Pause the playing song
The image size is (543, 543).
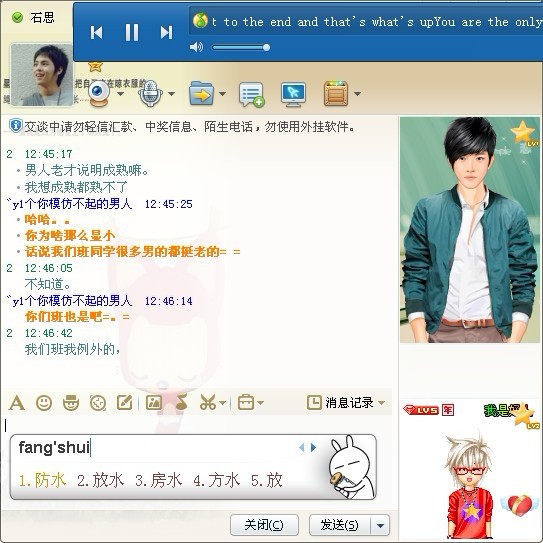pos(132,33)
